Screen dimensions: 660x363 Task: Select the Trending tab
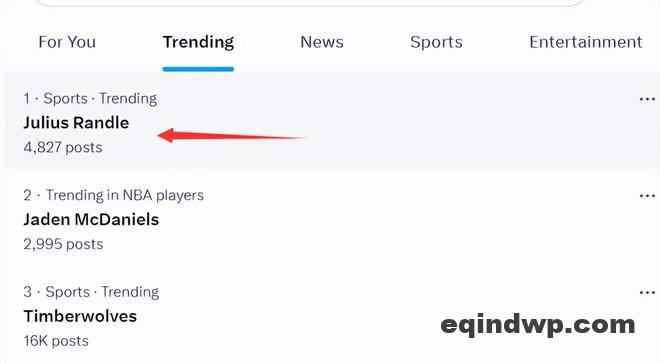coord(198,42)
